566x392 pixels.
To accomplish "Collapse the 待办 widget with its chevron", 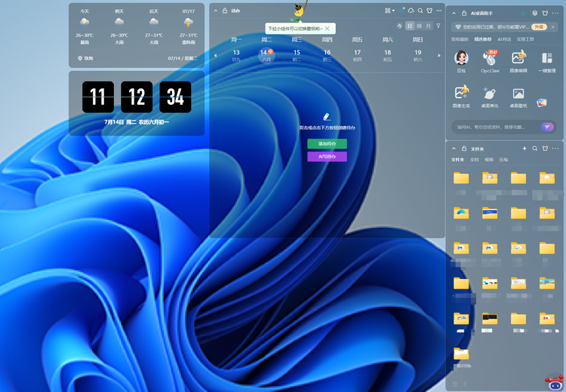I will 216,11.
